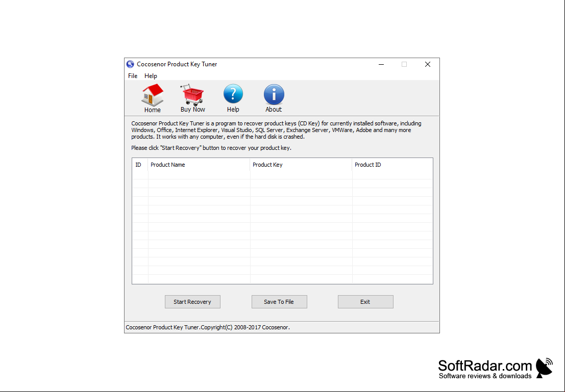Open the Help menu in menu bar
The height and width of the screenshot is (392, 565).
point(151,76)
